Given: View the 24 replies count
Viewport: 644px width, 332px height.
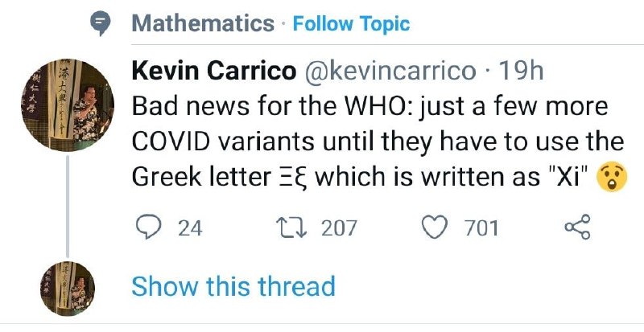Looking at the screenshot, I should (x=190, y=228).
